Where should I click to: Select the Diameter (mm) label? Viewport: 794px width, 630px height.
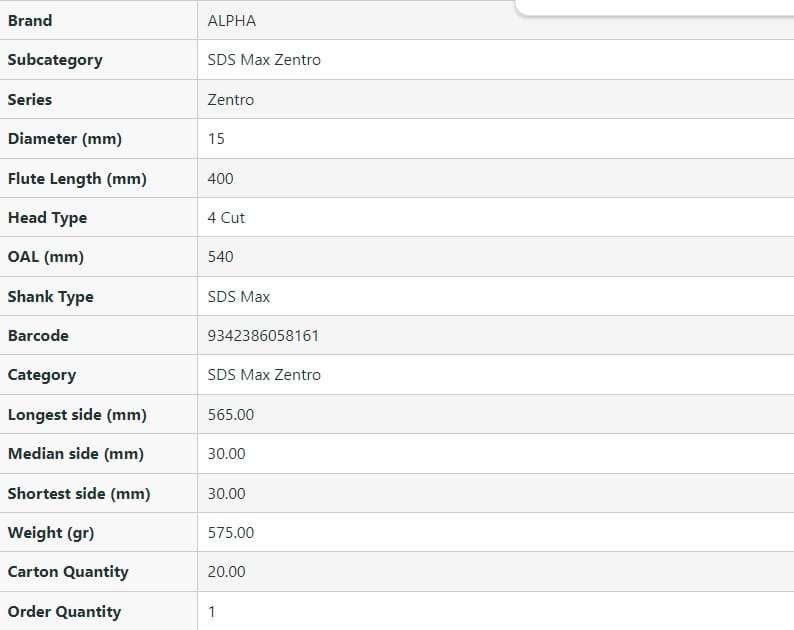pyautogui.click(x=65, y=139)
